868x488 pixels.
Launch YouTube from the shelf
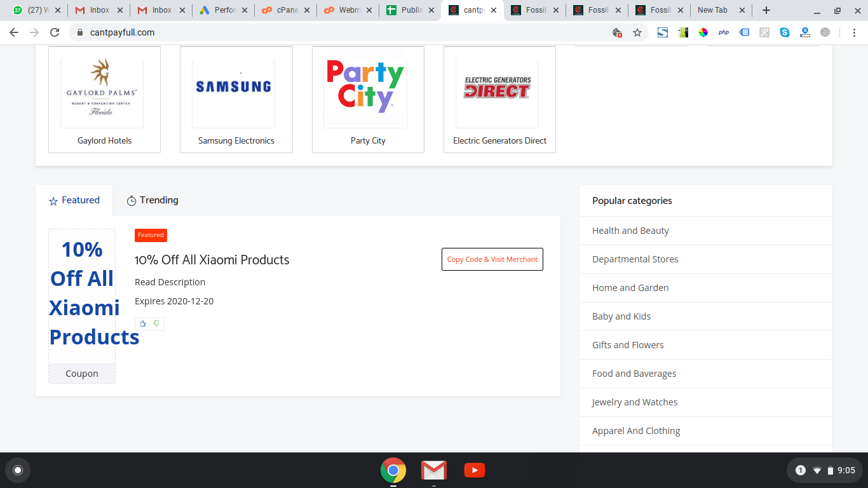click(x=475, y=470)
